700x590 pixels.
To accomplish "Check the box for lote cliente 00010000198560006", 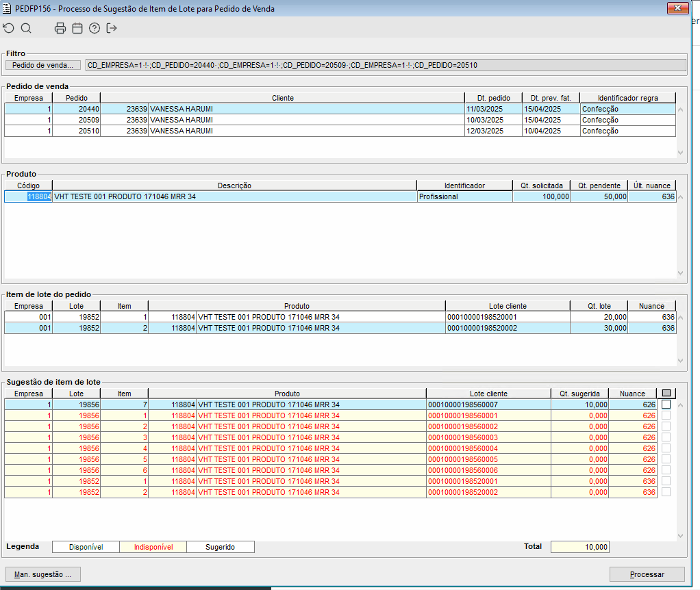I will pos(666,470).
